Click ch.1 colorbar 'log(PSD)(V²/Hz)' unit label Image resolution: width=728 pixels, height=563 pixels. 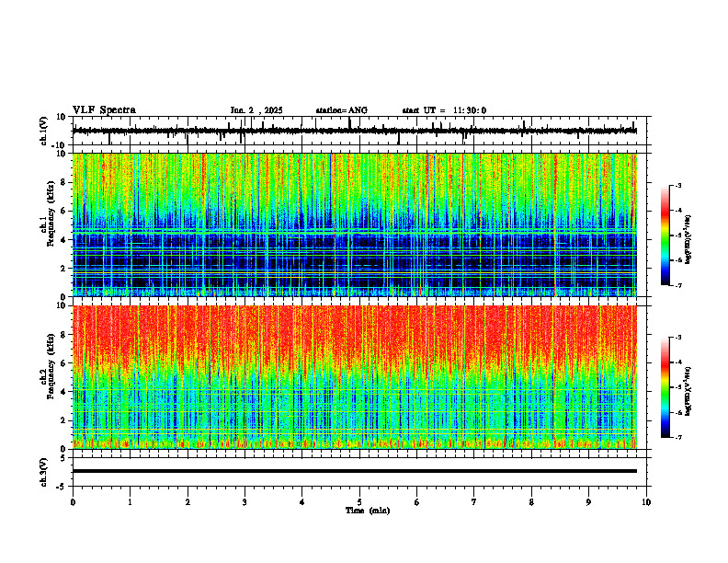point(688,240)
